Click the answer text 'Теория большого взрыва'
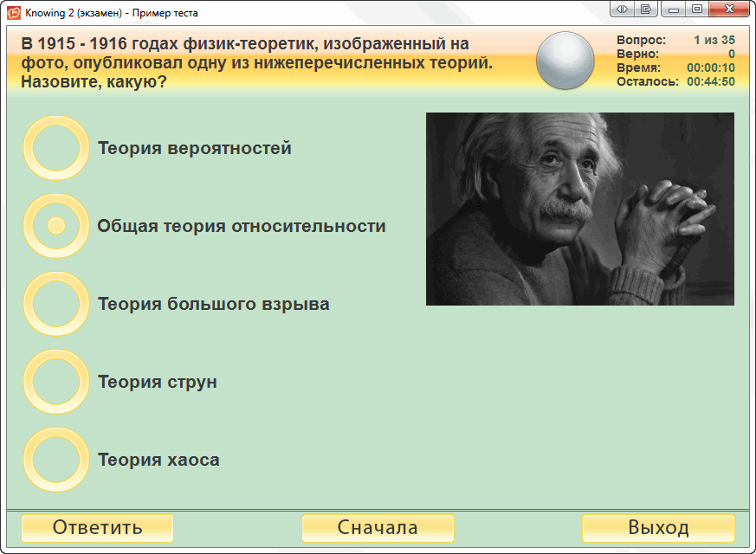This screenshot has width=756, height=554. pyautogui.click(x=214, y=304)
